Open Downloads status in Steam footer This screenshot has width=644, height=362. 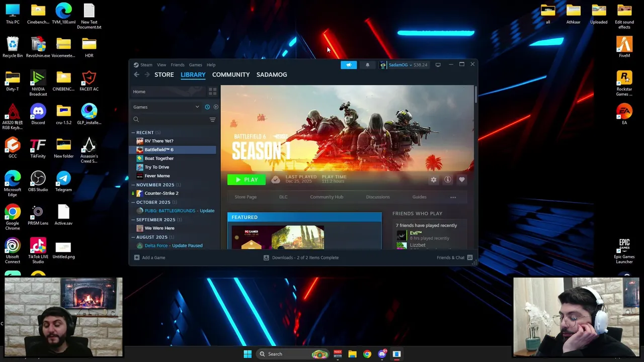coord(301,257)
